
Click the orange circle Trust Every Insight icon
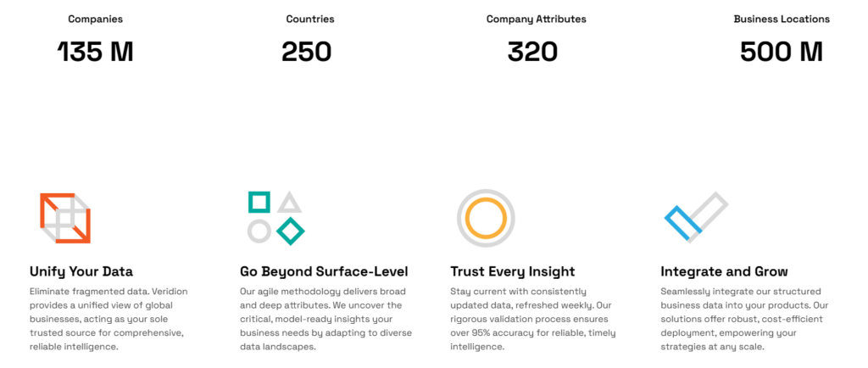(486, 218)
